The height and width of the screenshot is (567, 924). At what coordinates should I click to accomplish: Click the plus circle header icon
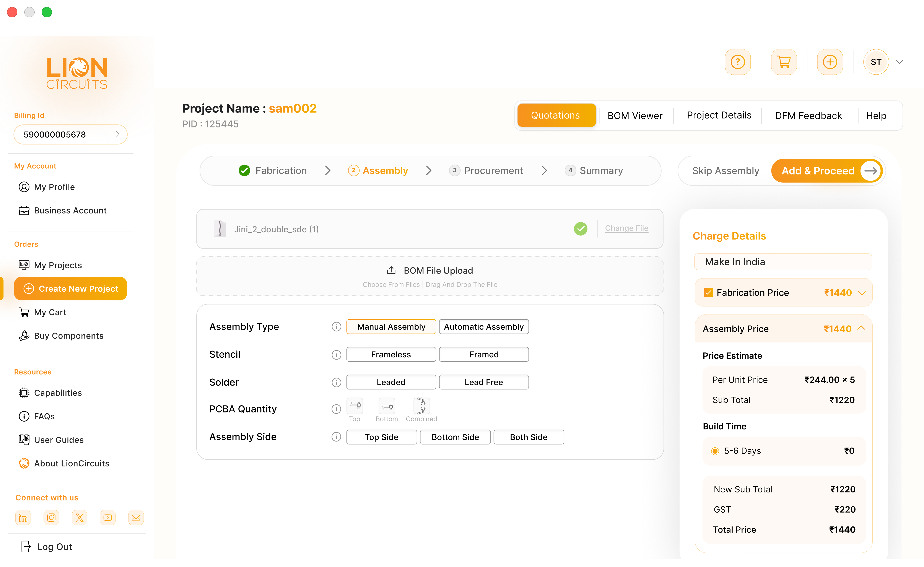tap(830, 62)
